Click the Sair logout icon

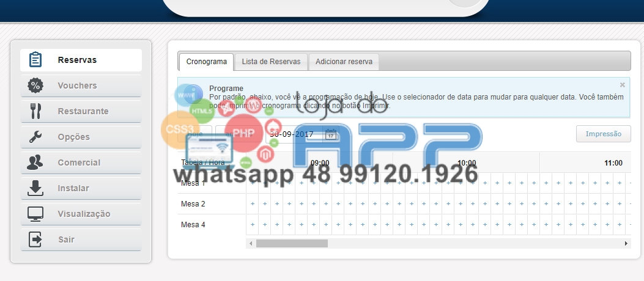tap(35, 239)
